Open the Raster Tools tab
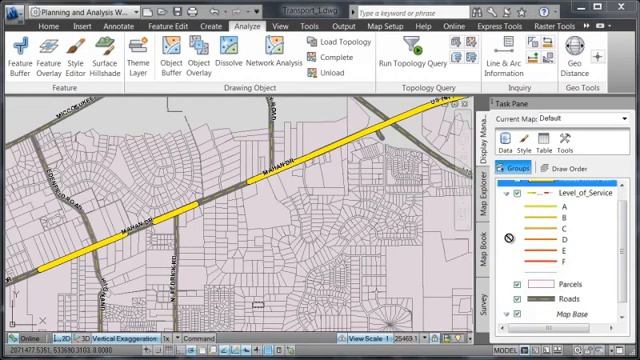The width and height of the screenshot is (640, 360). [x=554, y=26]
